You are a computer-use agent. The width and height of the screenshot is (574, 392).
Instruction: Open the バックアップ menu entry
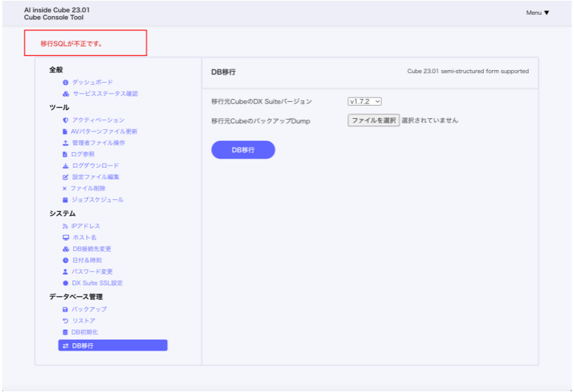[89, 309]
